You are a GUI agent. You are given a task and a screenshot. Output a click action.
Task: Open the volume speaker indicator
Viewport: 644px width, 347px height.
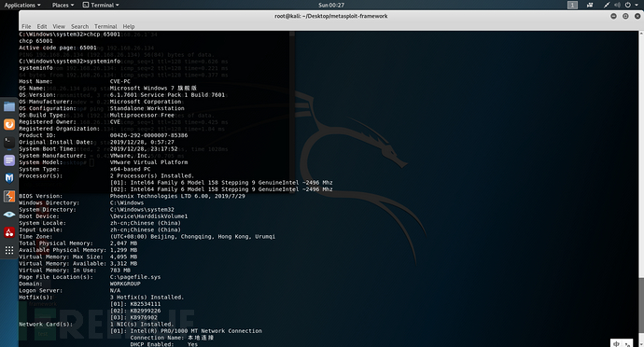tap(617, 5)
